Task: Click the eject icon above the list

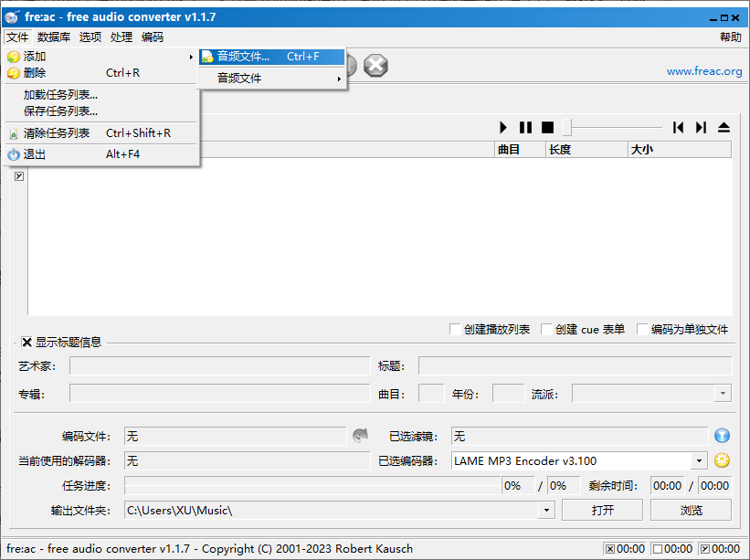Action: pos(724,128)
